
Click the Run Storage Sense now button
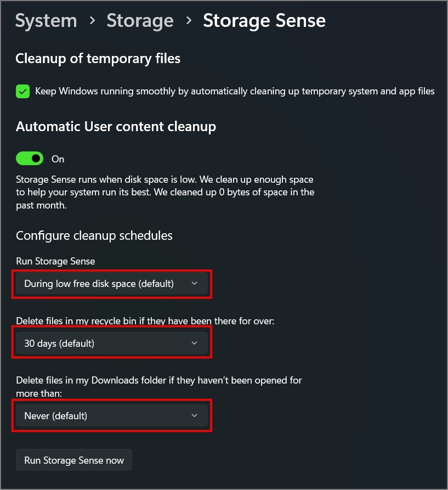pos(74,460)
